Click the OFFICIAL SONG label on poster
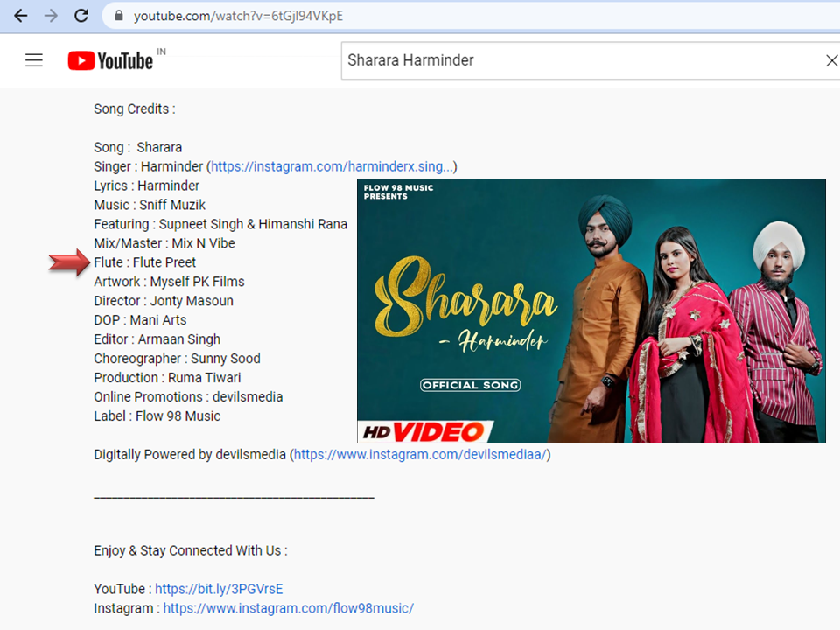840x630 pixels. (x=470, y=385)
